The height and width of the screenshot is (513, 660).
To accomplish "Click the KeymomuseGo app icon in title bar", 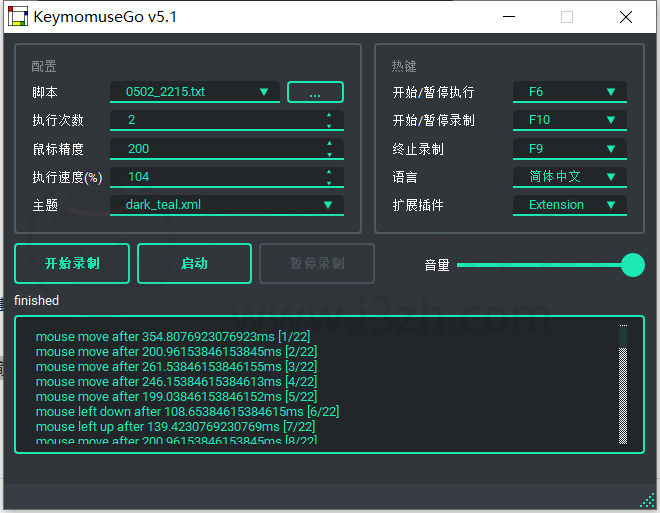I will tap(18, 16).
